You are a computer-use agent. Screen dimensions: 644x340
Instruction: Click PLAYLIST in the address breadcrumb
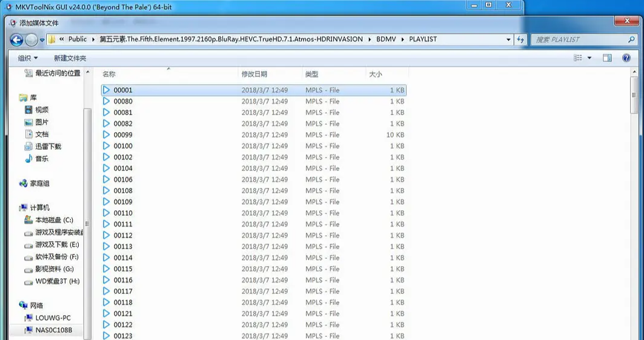(423, 39)
